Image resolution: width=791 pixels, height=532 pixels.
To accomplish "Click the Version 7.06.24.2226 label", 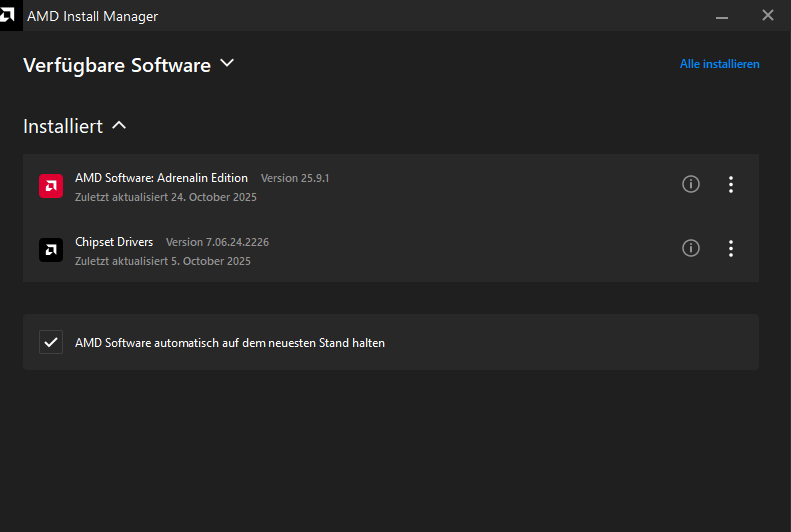I will pyautogui.click(x=217, y=243).
